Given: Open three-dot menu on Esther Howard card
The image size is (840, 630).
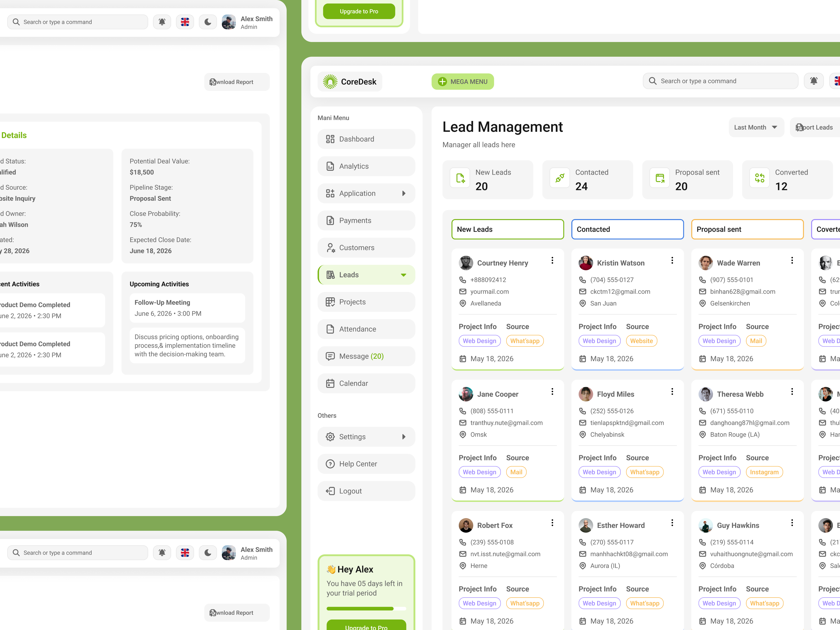Looking at the screenshot, I should click(672, 523).
